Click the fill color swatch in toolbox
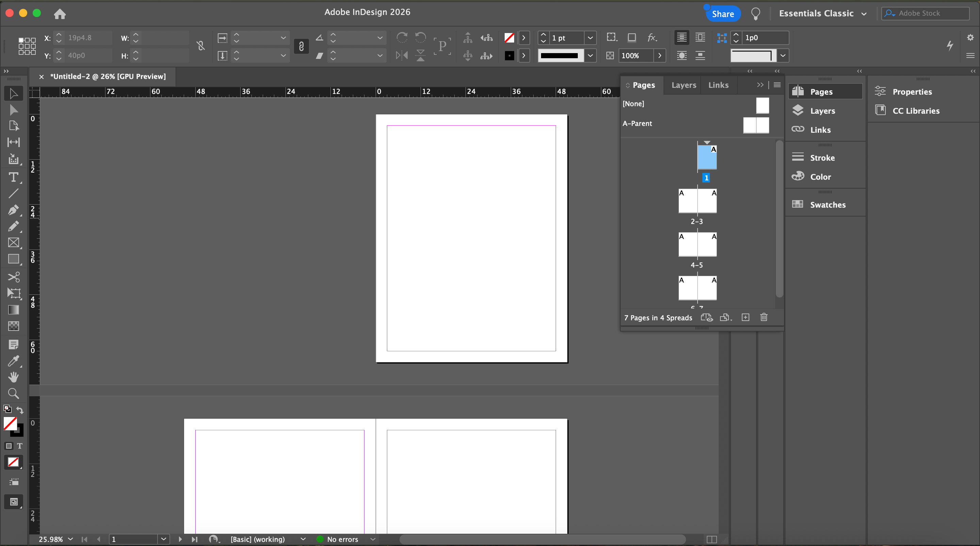 [10, 423]
